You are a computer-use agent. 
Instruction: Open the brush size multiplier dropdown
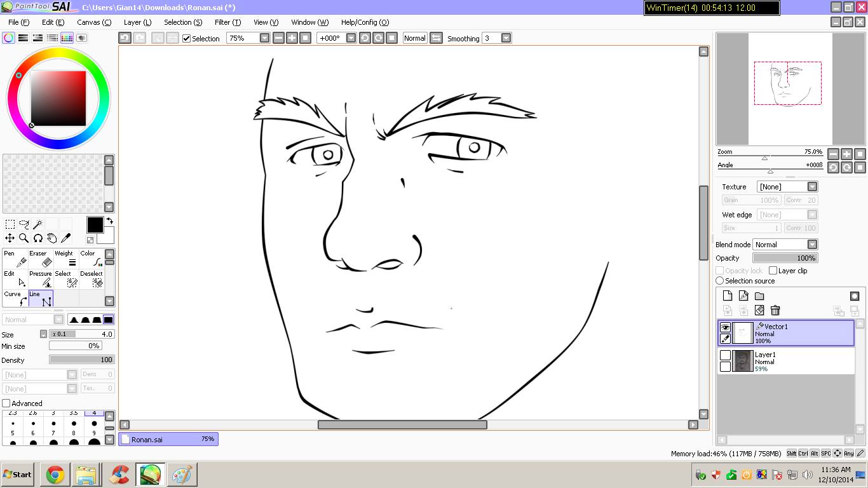tap(43, 334)
